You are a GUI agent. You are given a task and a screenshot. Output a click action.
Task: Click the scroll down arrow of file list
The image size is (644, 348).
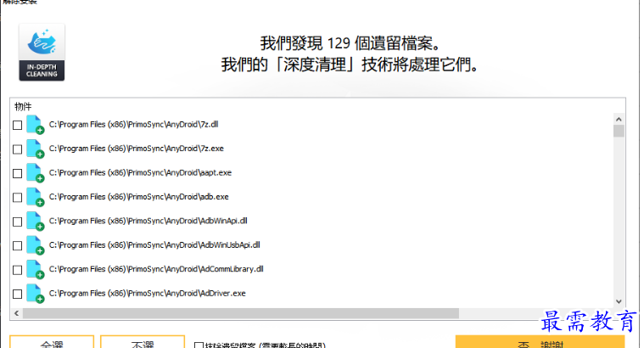tap(619, 301)
